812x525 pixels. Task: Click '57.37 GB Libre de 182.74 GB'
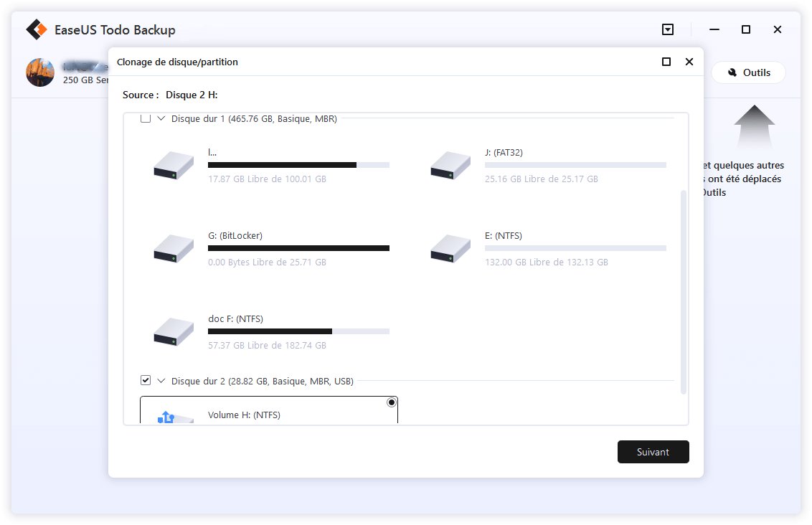pyautogui.click(x=268, y=346)
